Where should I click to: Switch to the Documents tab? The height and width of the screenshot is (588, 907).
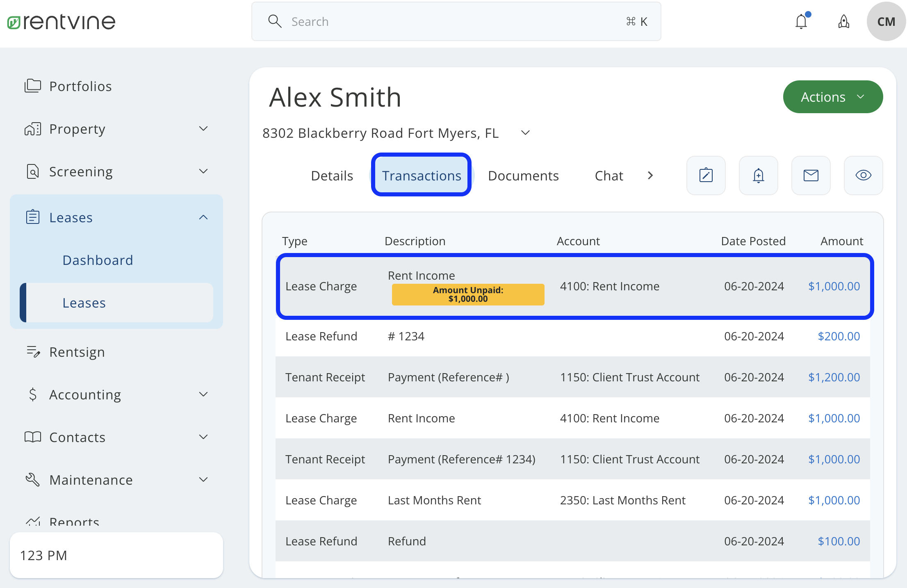pos(523,175)
